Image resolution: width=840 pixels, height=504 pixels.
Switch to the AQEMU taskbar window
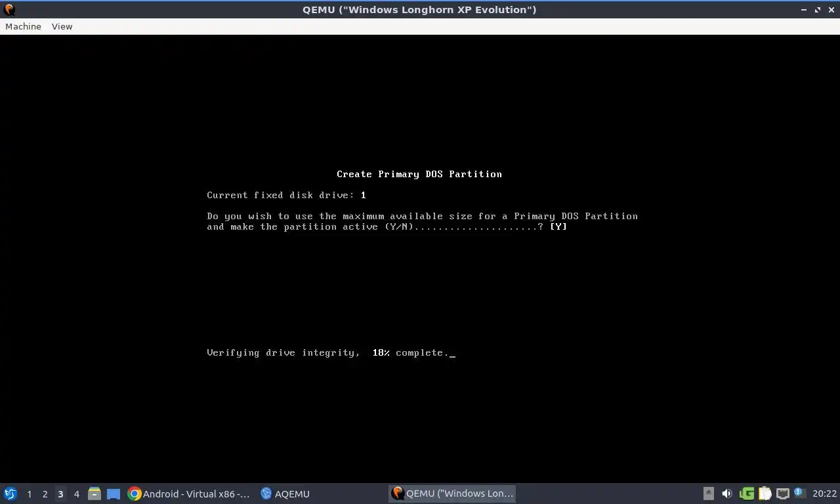pos(285,493)
